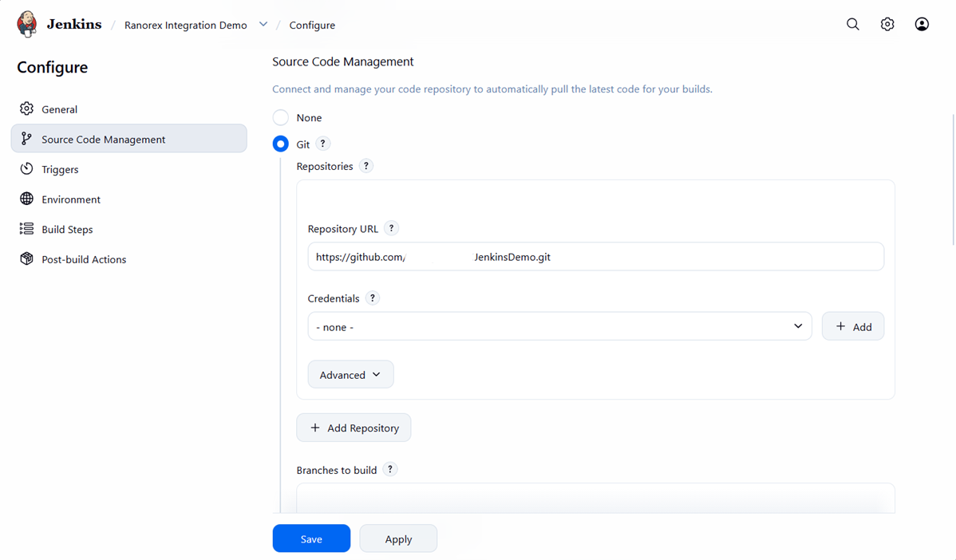Expand the Advanced repository options
This screenshot has height=560, width=956.
tap(350, 375)
